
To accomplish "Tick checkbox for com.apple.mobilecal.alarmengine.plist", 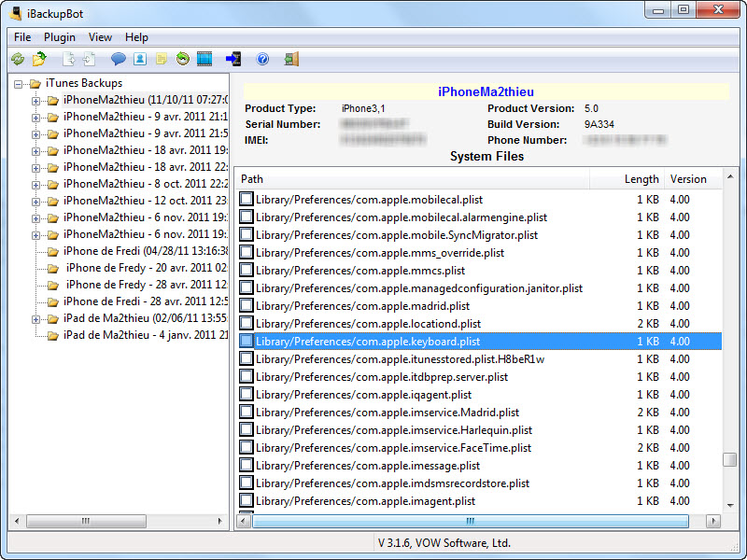I will tap(247, 217).
